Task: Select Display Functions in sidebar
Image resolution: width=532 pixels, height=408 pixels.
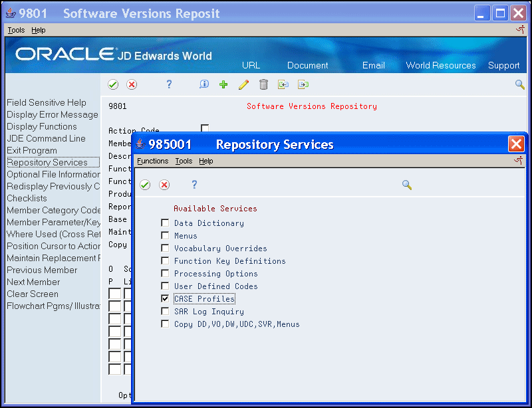Action: (x=42, y=126)
